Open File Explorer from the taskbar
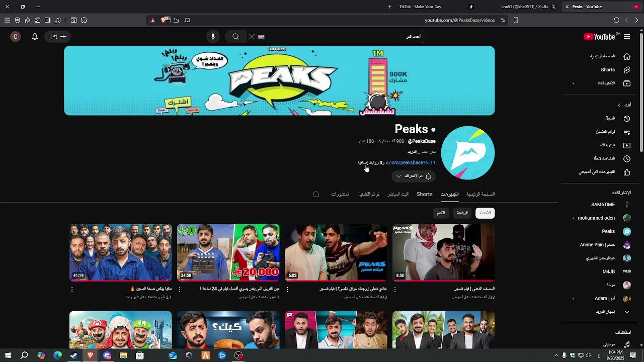 (123, 355)
